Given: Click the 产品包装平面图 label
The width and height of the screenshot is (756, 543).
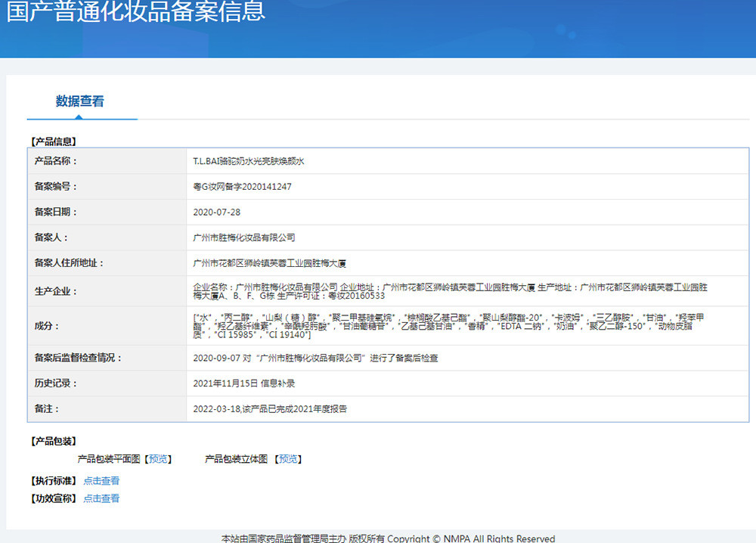Looking at the screenshot, I should pos(108,459).
